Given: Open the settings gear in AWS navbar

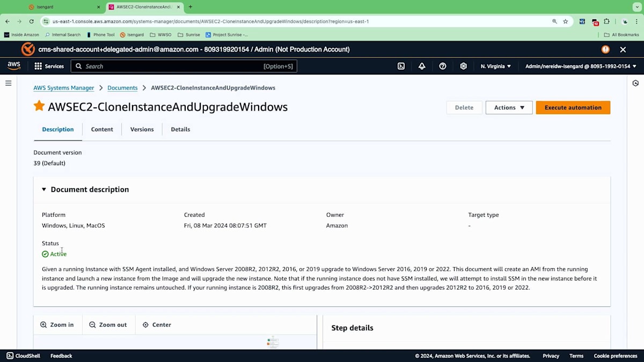Looking at the screenshot, I should (x=463, y=66).
